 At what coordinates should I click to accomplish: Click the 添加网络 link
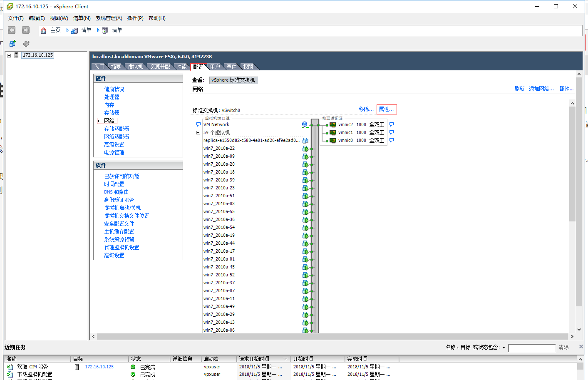coord(541,89)
